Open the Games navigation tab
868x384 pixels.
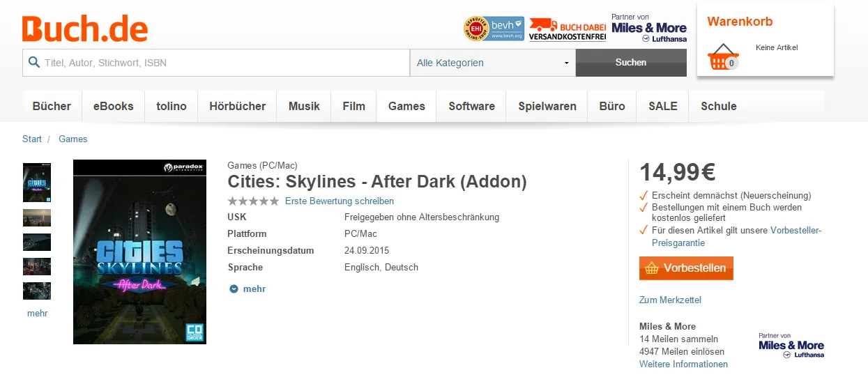tap(406, 107)
